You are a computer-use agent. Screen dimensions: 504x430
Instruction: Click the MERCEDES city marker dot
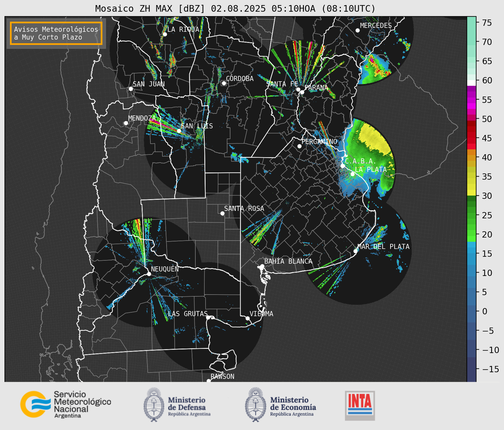tap(358, 31)
